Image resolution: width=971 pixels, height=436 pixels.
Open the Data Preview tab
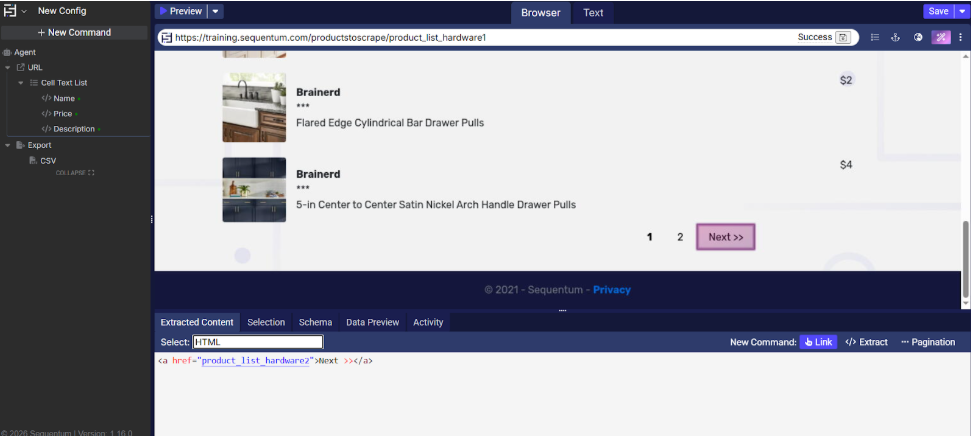tap(372, 322)
